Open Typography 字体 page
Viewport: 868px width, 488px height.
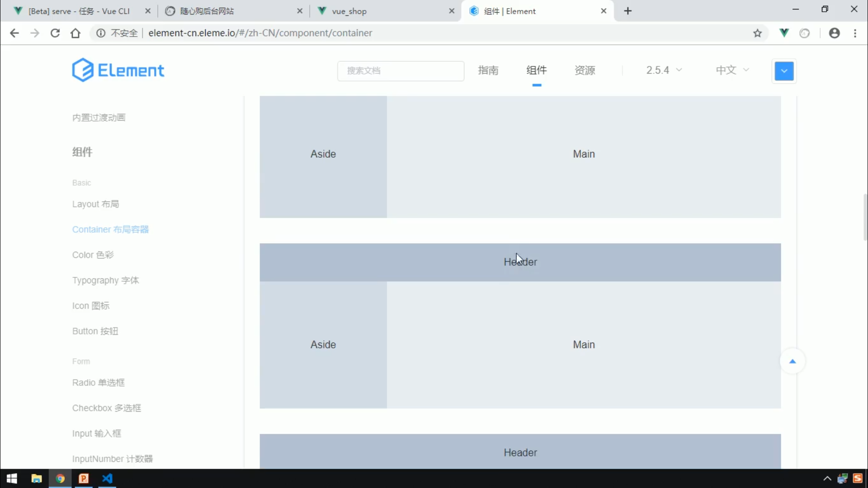[x=106, y=280]
